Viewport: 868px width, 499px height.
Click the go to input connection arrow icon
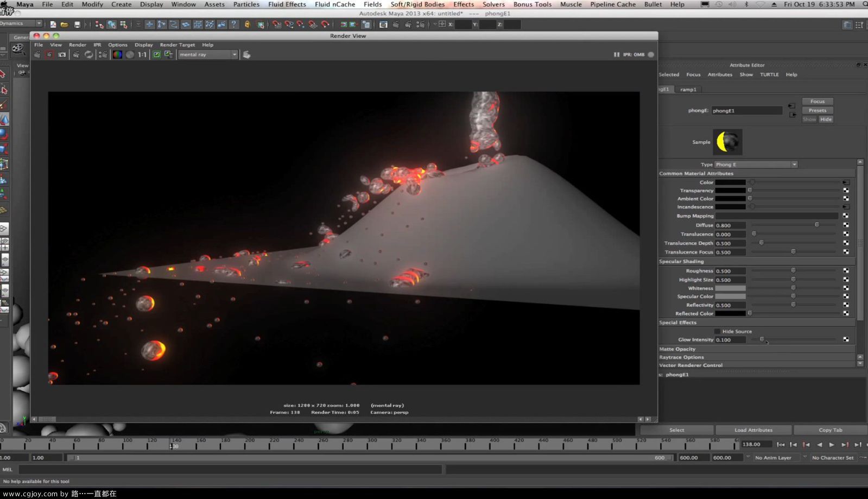791,106
